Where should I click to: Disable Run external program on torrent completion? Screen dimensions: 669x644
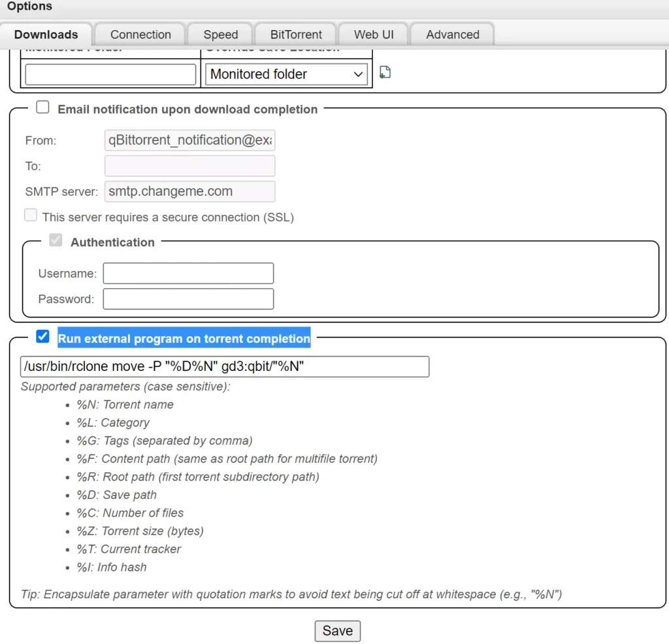42,337
